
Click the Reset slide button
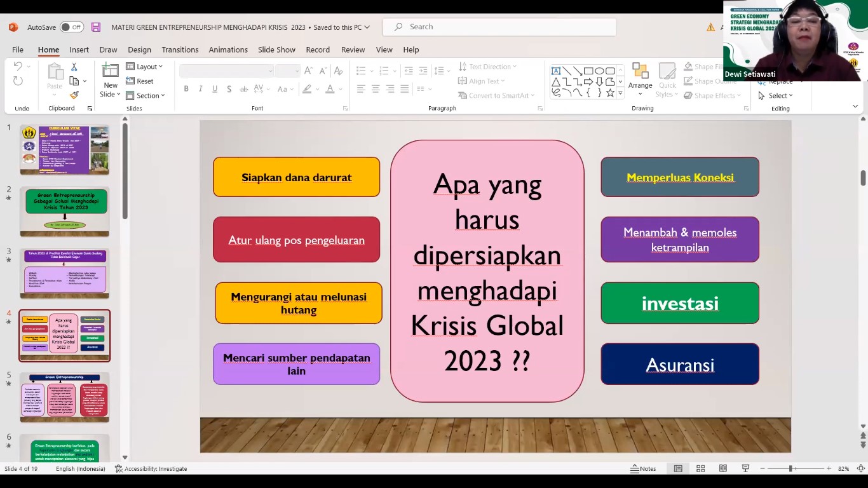coord(140,81)
